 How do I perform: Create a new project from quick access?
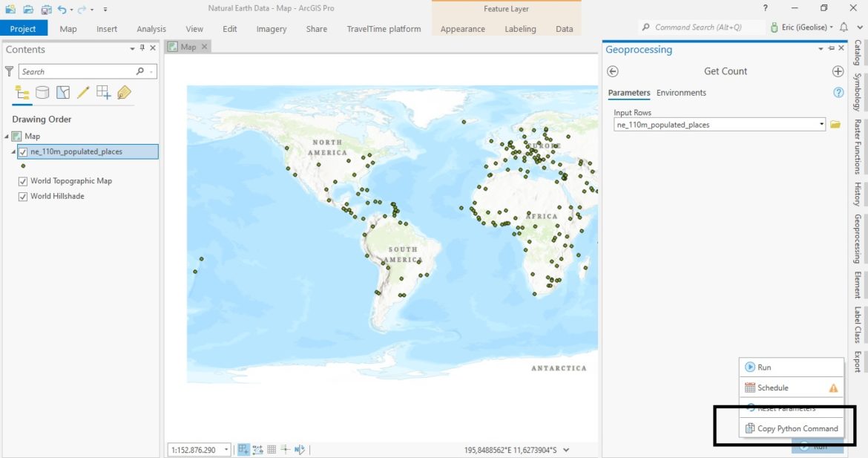[10, 9]
